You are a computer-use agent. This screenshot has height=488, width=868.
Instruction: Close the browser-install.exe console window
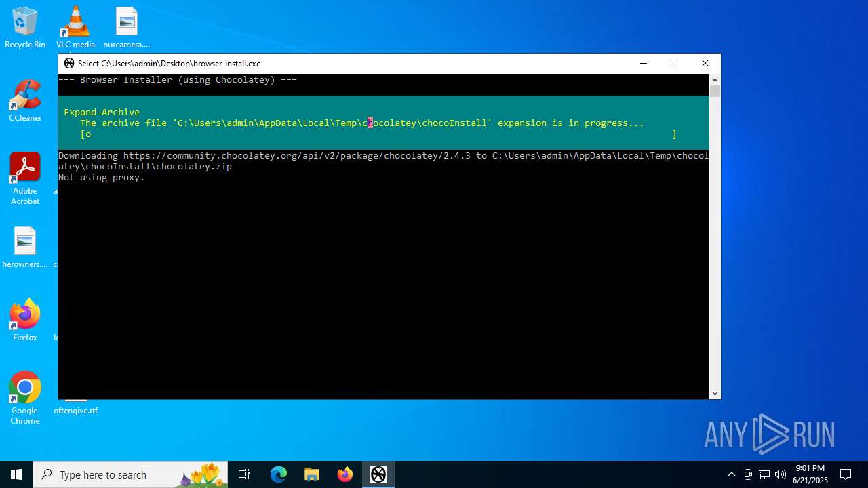(705, 63)
